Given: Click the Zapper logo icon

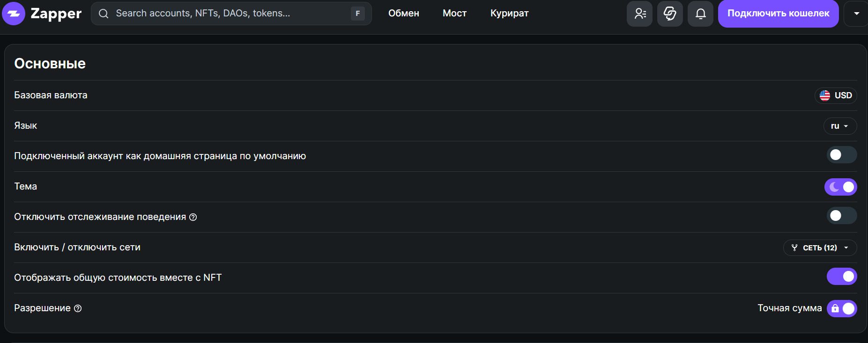Looking at the screenshot, I should click(x=14, y=14).
